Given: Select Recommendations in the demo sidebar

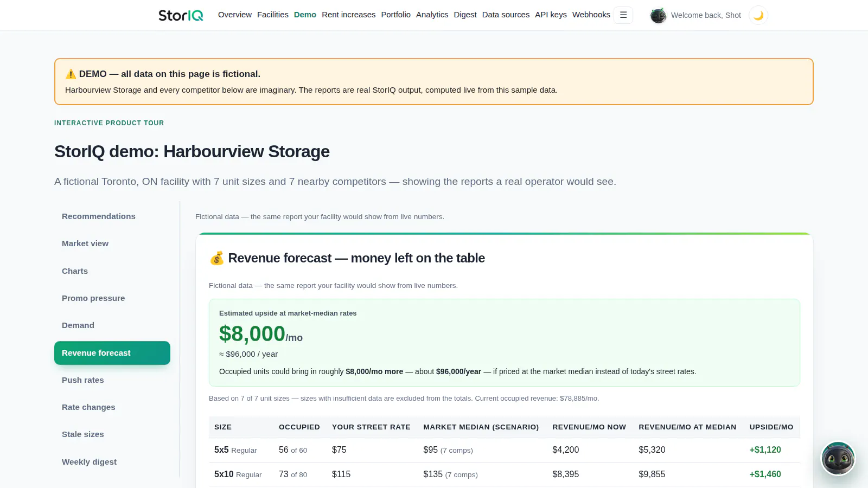Looking at the screenshot, I should [x=112, y=216].
